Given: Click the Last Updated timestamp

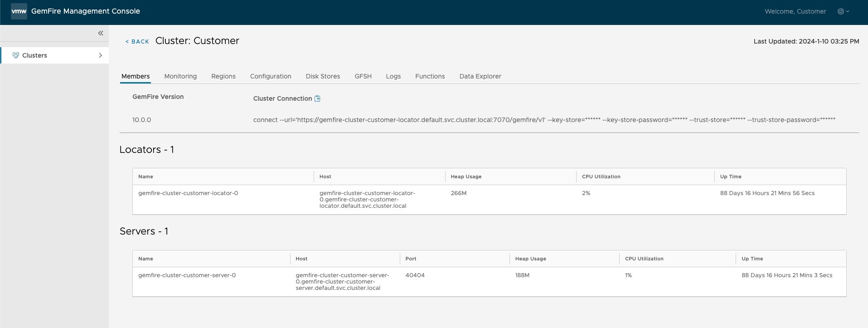Looking at the screenshot, I should [806, 41].
